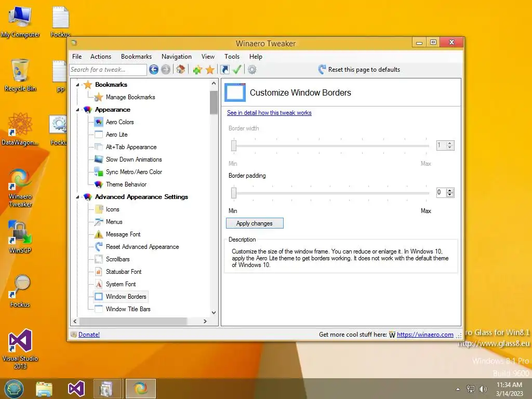Open the Bookmarks menu

(137, 57)
